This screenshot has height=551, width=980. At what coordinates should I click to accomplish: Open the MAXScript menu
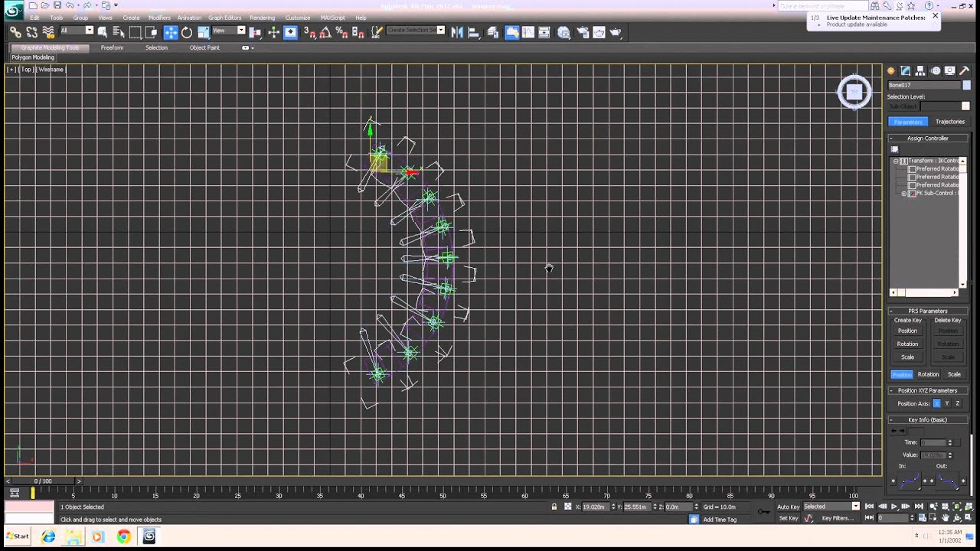point(332,18)
